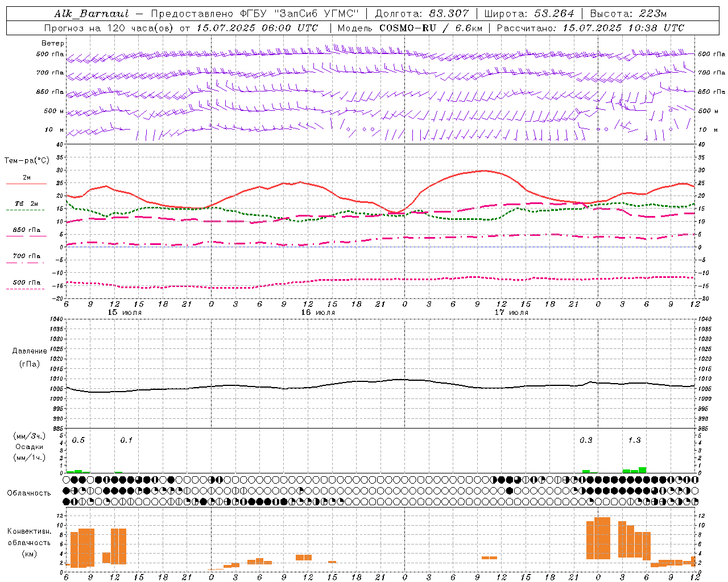The height and width of the screenshot is (582, 728).
Task: Click the dotted pink legend line under "500 гПа"
Action: (25, 289)
